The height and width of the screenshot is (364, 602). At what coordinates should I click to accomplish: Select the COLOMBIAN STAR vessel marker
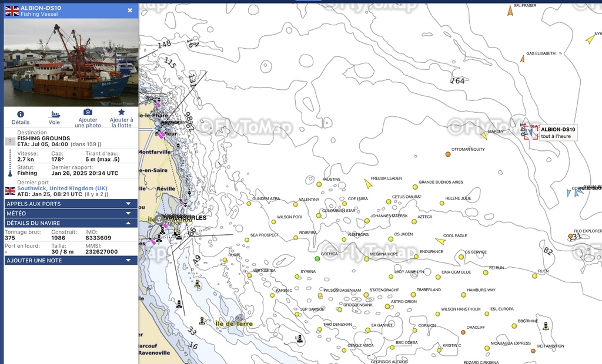pos(319,215)
